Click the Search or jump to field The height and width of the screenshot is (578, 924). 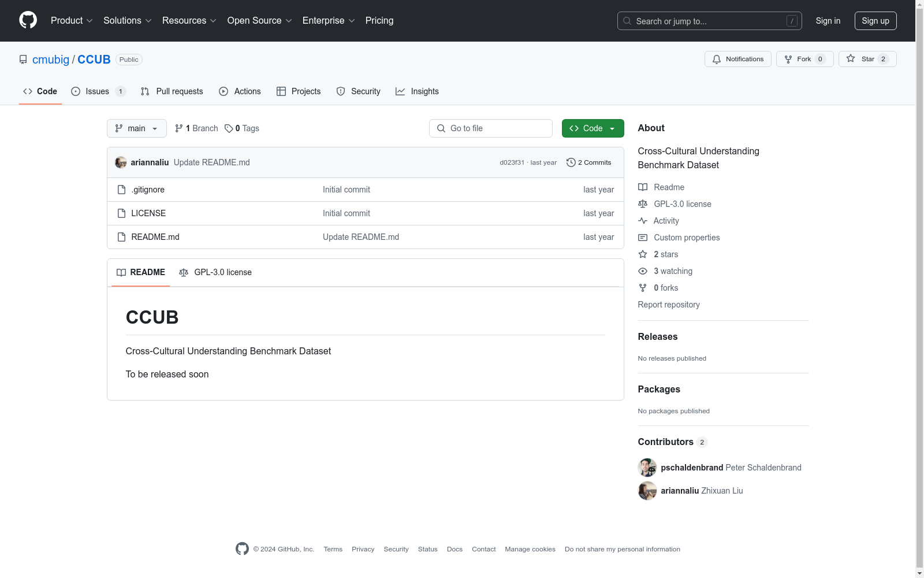click(710, 21)
